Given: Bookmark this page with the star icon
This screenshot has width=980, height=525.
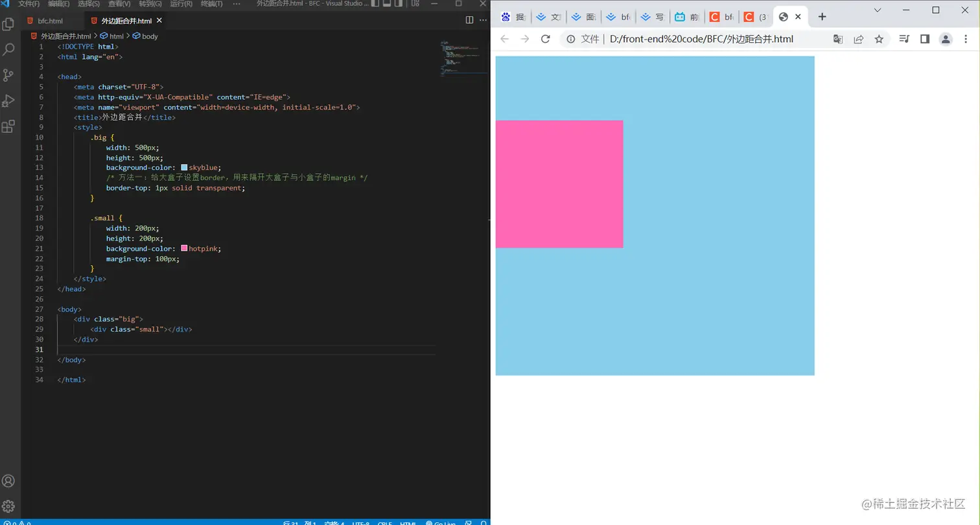Looking at the screenshot, I should (x=879, y=39).
